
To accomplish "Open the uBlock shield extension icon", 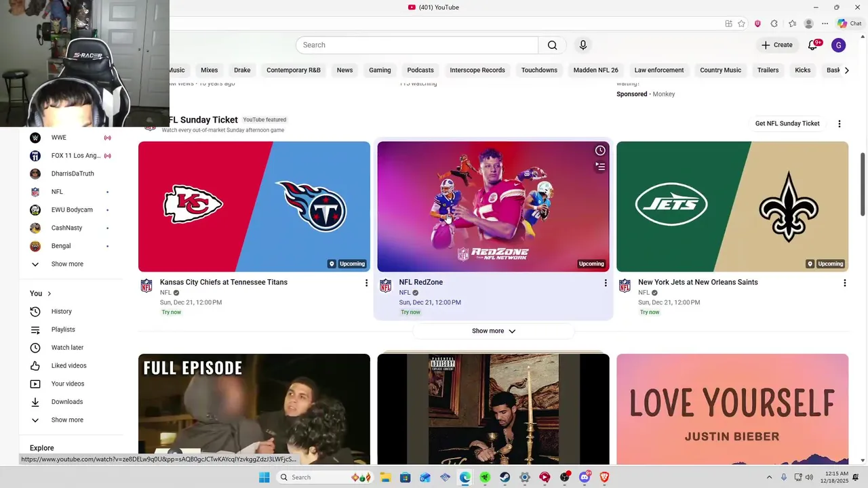I will coord(757,24).
